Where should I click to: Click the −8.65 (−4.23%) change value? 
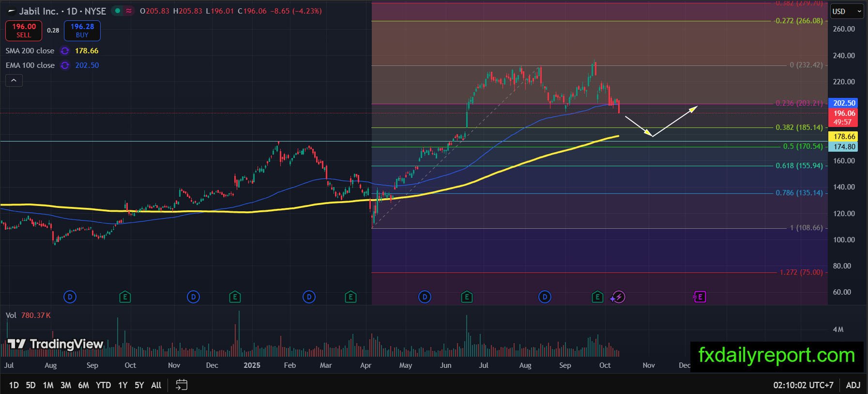tap(296, 11)
